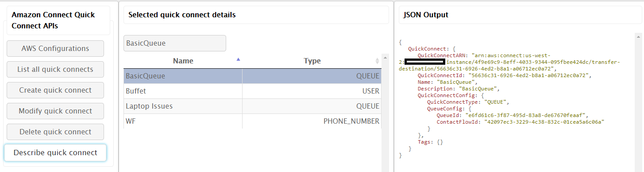Select the WF phone number row

point(252,121)
